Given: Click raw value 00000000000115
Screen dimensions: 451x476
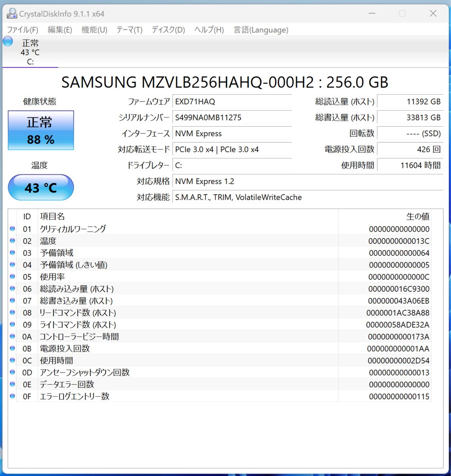Looking at the screenshot, I should click(x=399, y=396).
